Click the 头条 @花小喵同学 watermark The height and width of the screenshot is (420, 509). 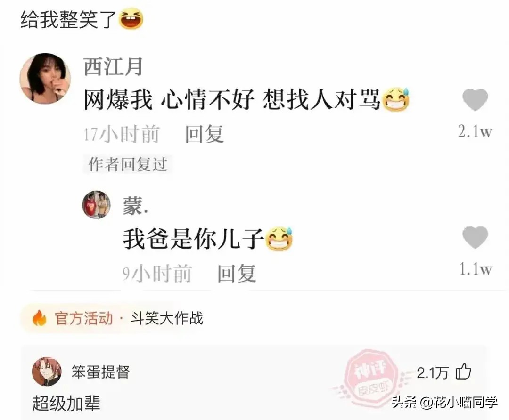444,403
